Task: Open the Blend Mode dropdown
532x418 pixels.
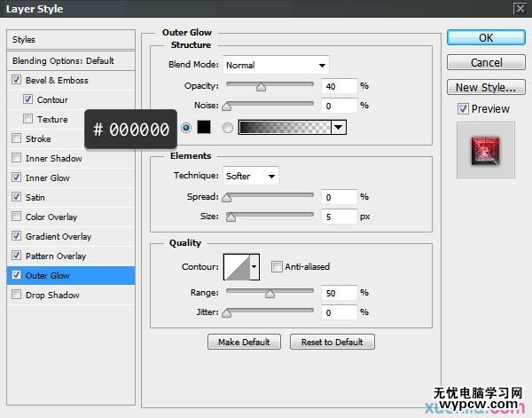Action: pos(276,65)
